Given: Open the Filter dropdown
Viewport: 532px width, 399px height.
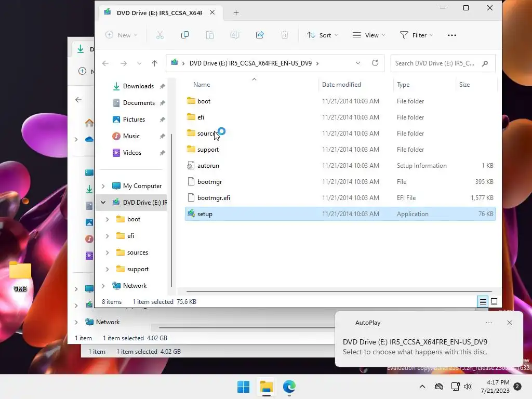Looking at the screenshot, I should click(416, 35).
